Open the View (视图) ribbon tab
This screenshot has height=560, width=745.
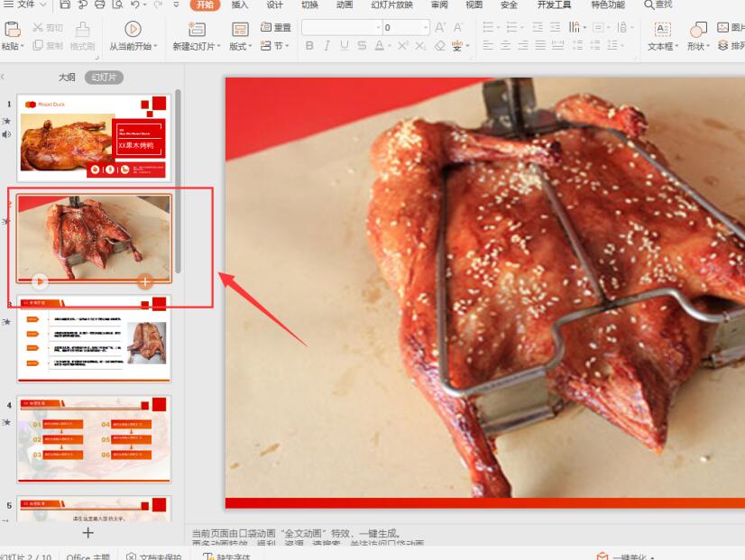tap(474, 5)
